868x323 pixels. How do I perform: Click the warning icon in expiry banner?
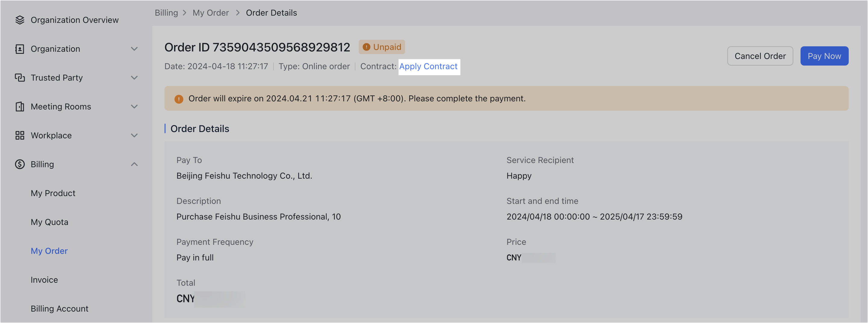coord(179,99)
